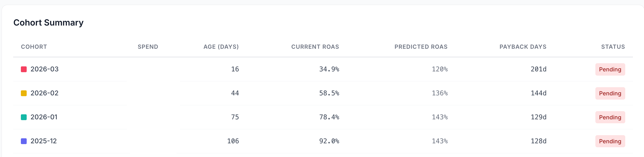Click the Pending badge for 2026-02

(610, 94)
